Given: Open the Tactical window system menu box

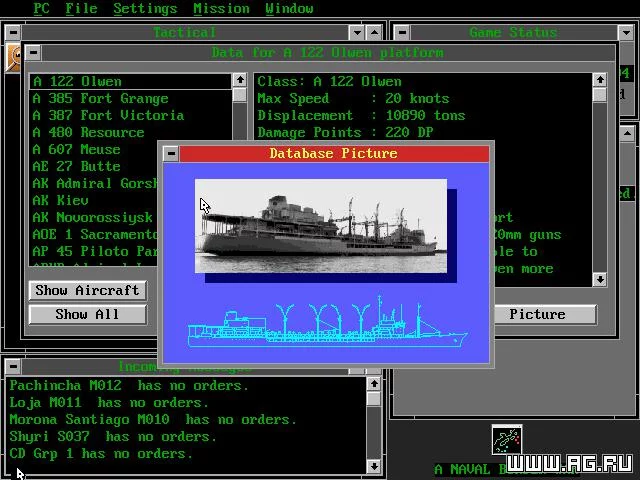Looking at the screenshot, I should point(13,32).
